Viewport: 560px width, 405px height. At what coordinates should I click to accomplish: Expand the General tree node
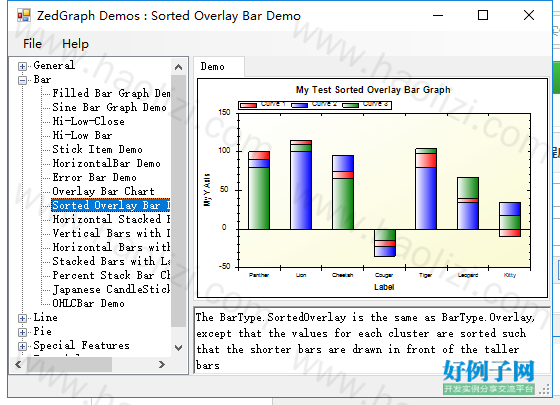[x=22, y=66]
